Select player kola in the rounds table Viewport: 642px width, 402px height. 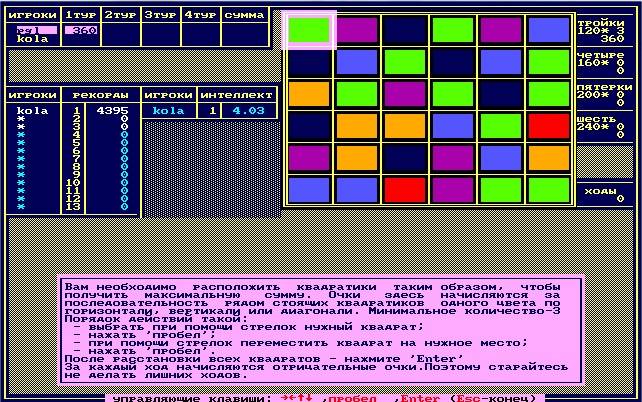(x=32, y=39)
